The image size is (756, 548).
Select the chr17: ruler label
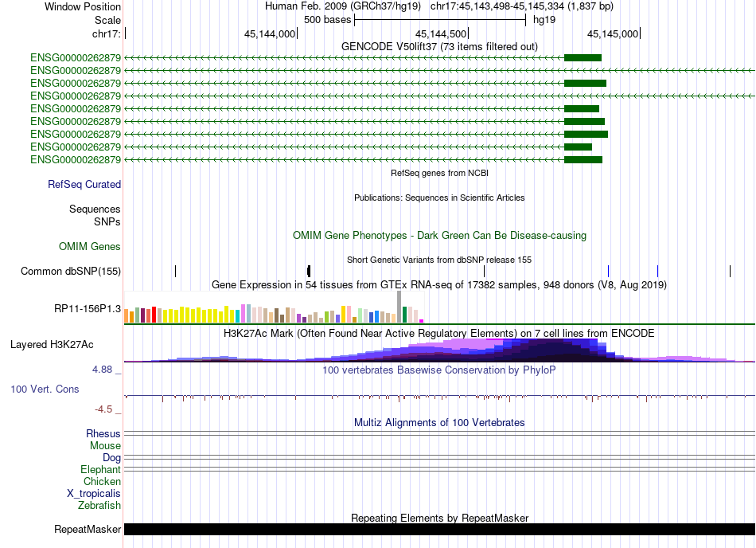pos(106,33)
